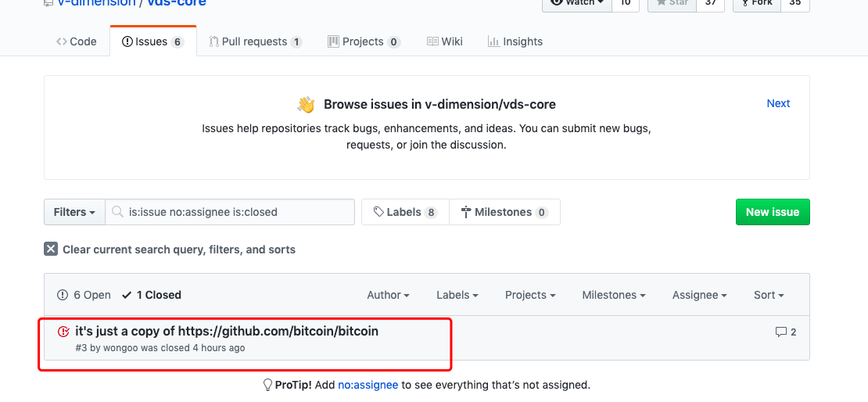The image size is (868, 402).
Task: View the 35 forks count
Action: click(795, 3)
